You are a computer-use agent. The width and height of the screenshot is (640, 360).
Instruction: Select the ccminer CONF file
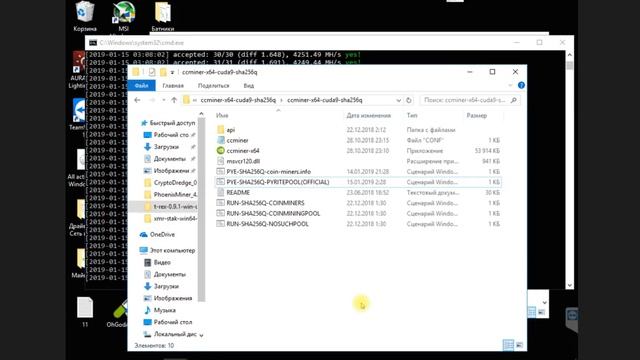pyautogui.click(x=237, y=140)
